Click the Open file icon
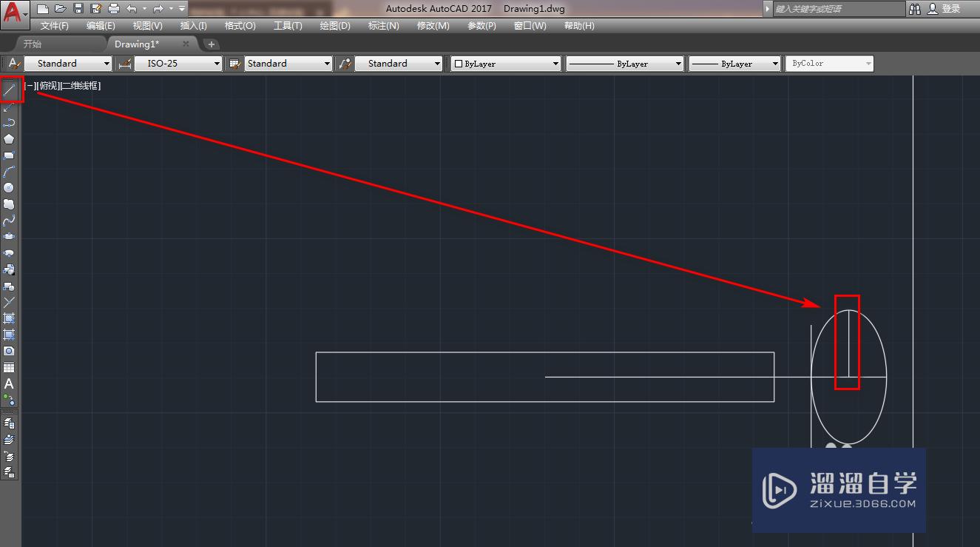980x547 pixels. 61,9
